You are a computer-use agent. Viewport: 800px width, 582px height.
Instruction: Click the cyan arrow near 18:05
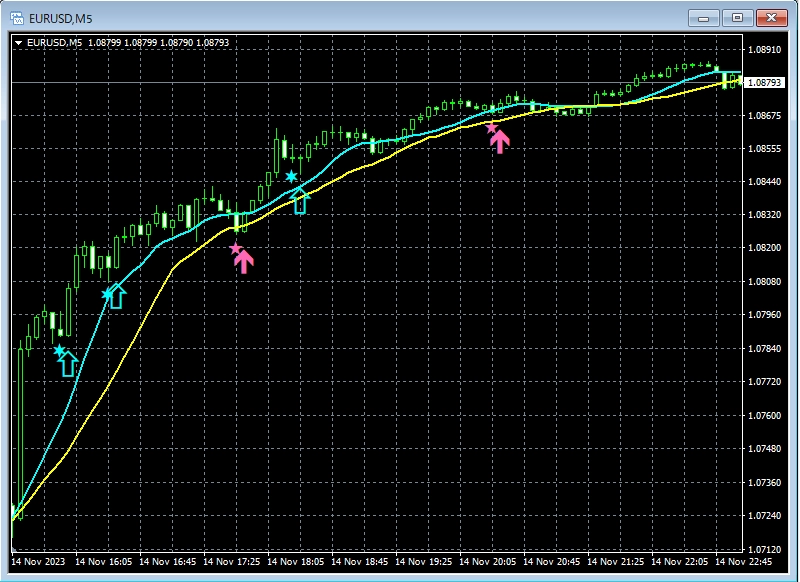point(300,200)
